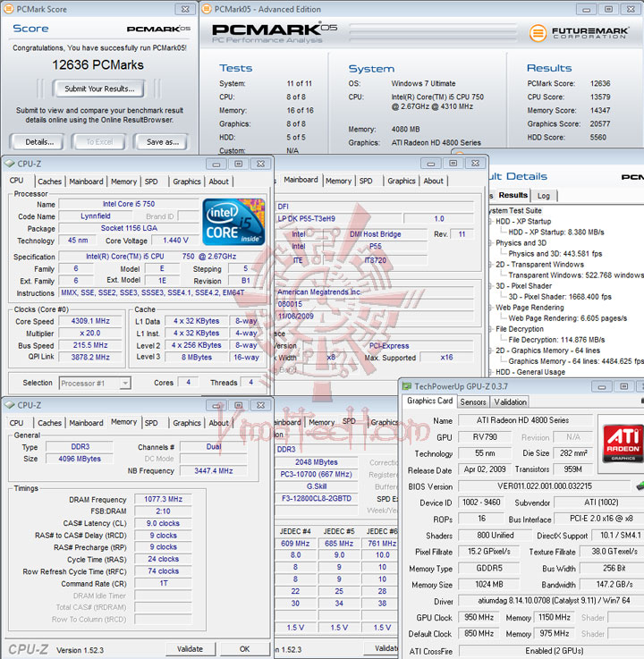Viewport: 644px width, 659px height.
Task: Close the CPU-Z Mainboard window
Action: (x=475, y=163)
